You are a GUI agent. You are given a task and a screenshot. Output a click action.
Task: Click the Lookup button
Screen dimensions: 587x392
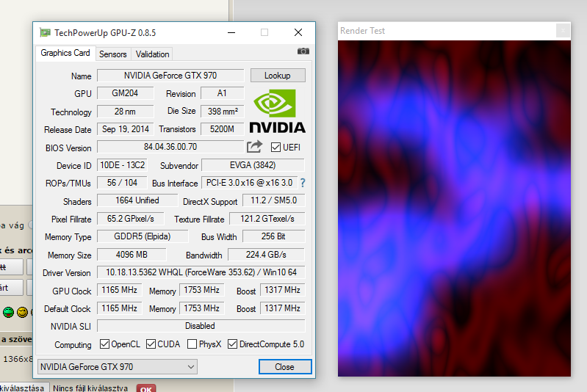pyautogui.click(x=278, y=76)
